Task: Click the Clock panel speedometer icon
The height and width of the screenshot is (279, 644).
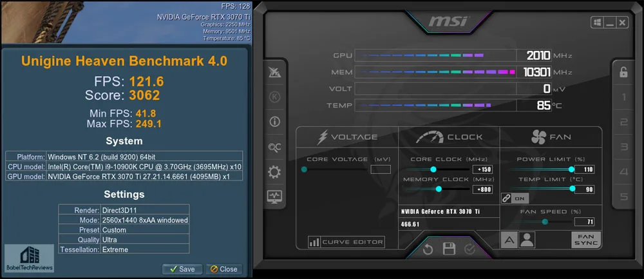Action: (x=430, y=137)
